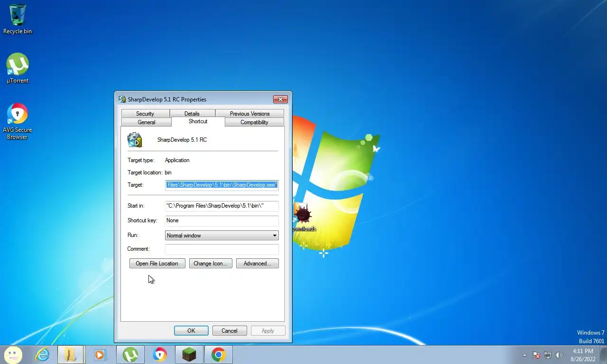Click the Start in field
The image size is (607, 364).
click(221, 206)
